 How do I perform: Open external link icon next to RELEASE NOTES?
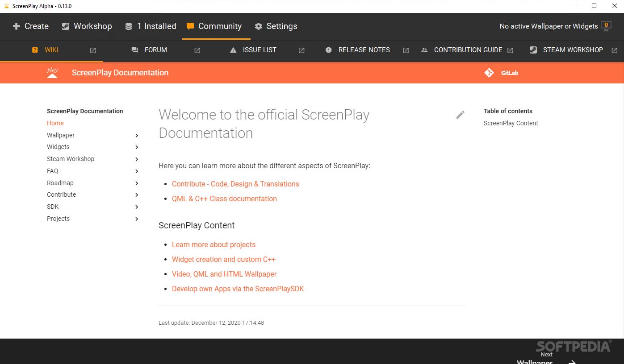[x=406, y=50]
